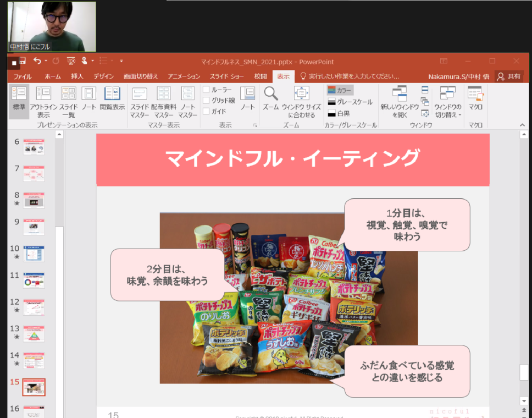Open Customize Quick Access Toolbar dropdown
Screen dimensions: 532x418
121,61
